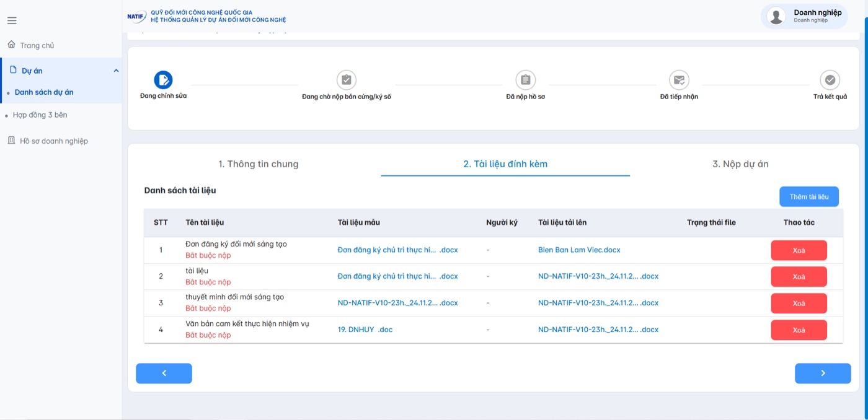This screenshot has height=420, width=868.
Task: Click the Trang chủ home icon
Action: (11, 45)
